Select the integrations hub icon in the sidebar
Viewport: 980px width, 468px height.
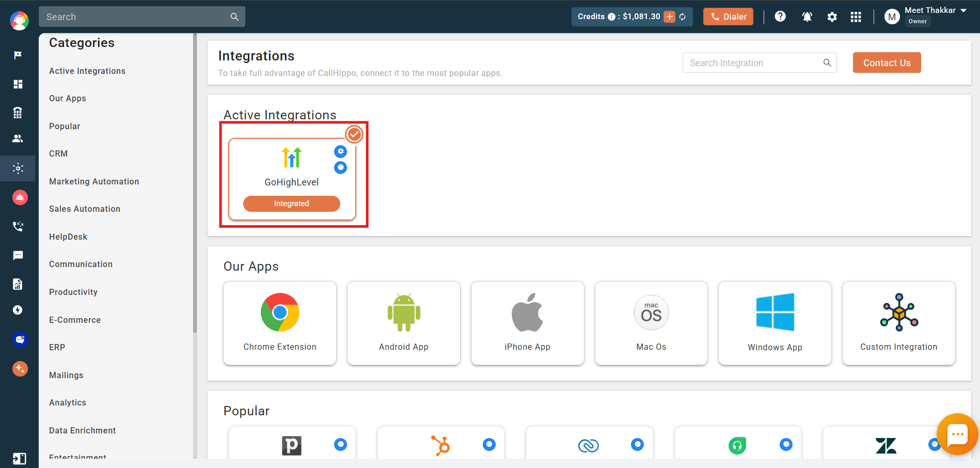pos(18,168)
